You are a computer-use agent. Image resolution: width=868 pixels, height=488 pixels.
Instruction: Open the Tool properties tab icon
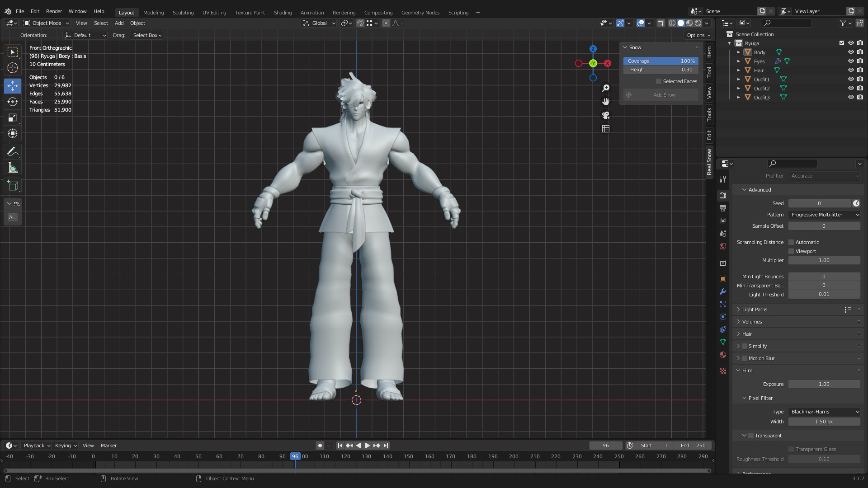[x=723, y=179]
